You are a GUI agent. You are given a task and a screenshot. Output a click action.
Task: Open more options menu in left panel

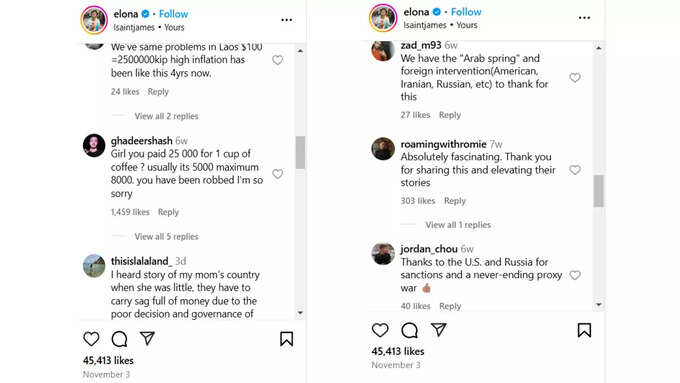286,20
